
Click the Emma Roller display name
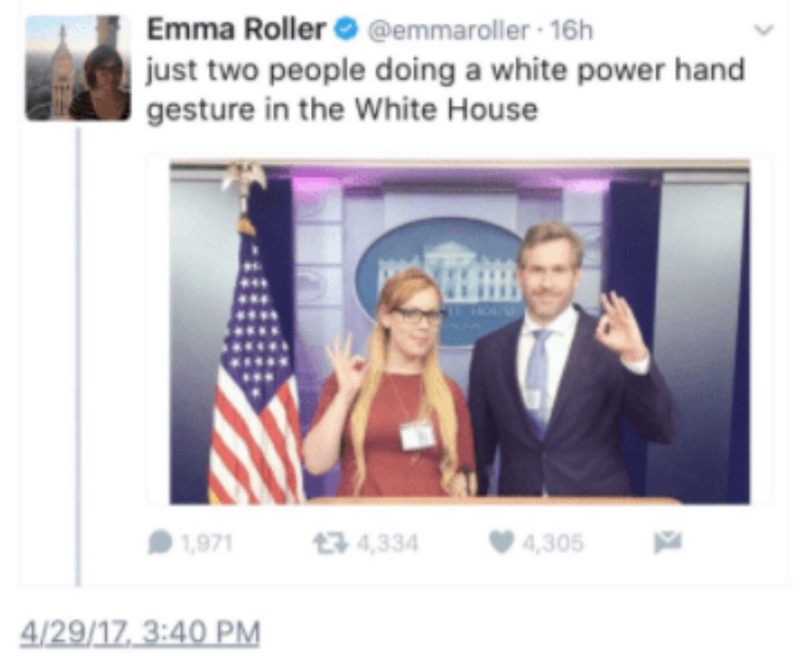click(236, 29)
